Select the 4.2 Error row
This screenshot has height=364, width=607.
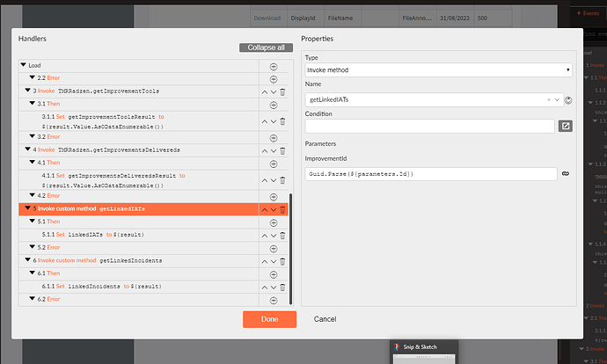[139, 196]
